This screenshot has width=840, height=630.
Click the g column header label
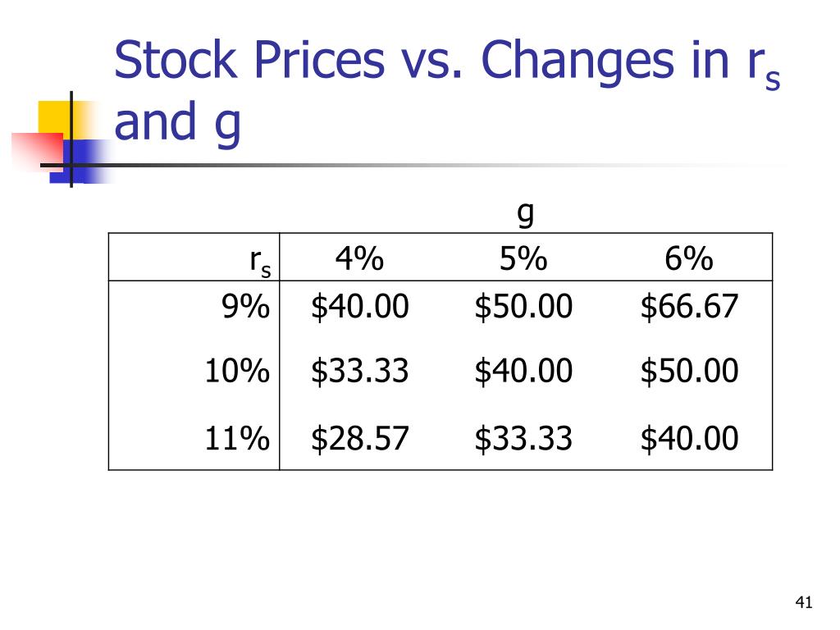526,213
